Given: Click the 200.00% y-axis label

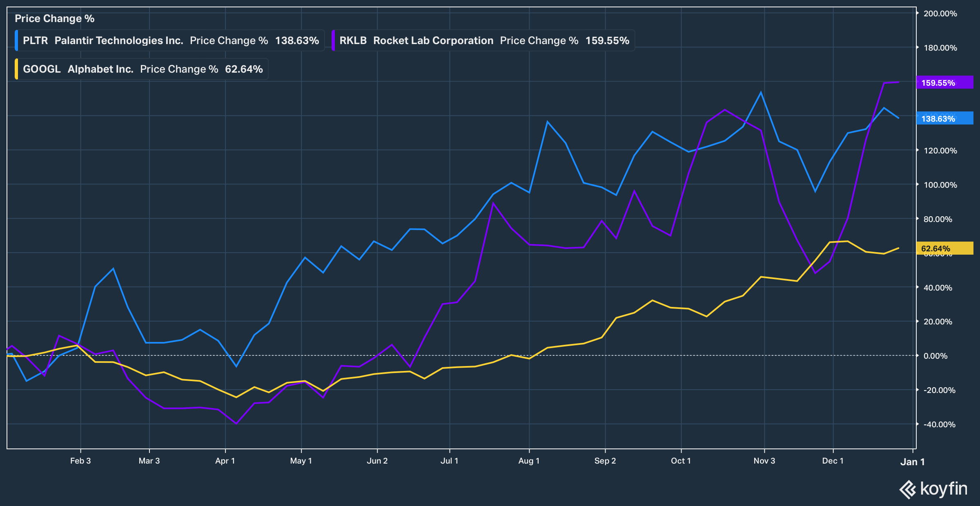Looking at the screenshot, I should tap(940, 13).
